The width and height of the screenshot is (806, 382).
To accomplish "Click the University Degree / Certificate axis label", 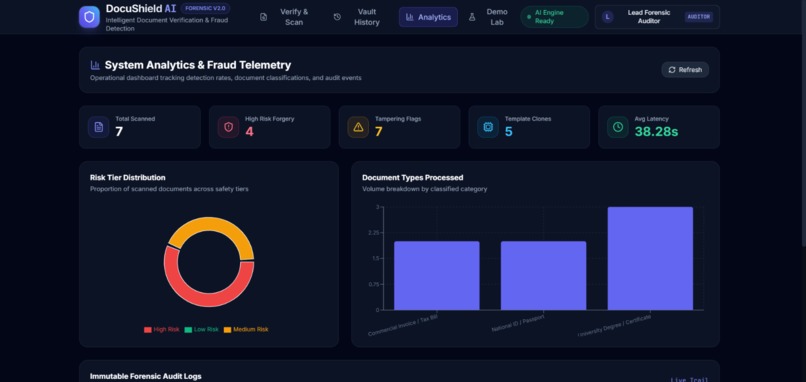I will [615, 325].
